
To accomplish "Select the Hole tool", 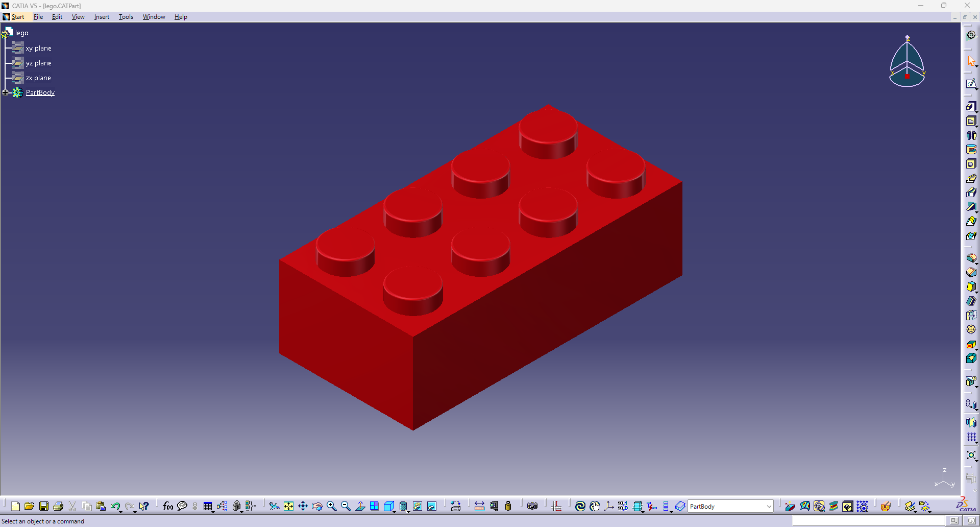I will [971, 164].
